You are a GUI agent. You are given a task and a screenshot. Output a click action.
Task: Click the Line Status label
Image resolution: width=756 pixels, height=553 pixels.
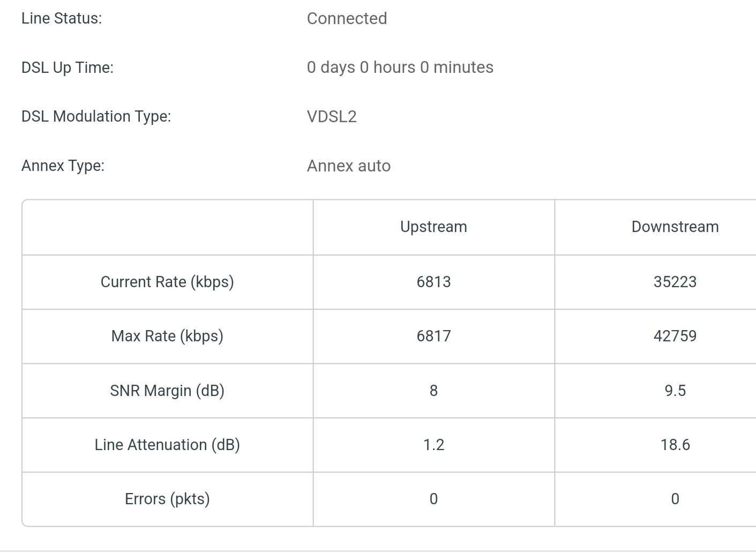(62, 18)
